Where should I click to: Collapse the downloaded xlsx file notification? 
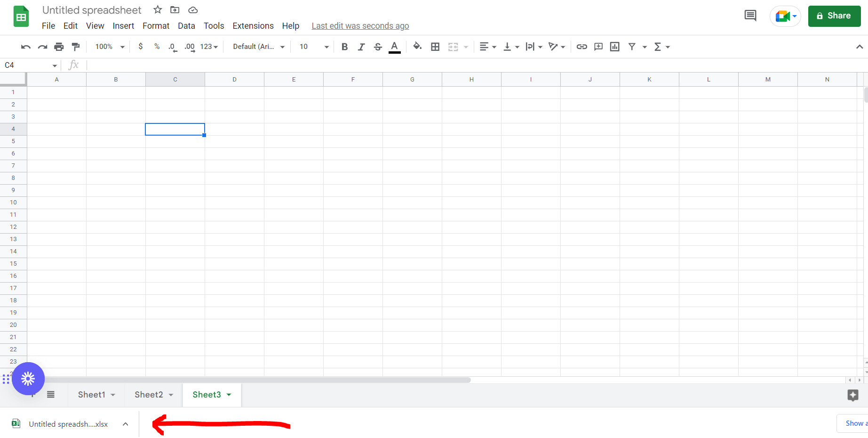125,424
